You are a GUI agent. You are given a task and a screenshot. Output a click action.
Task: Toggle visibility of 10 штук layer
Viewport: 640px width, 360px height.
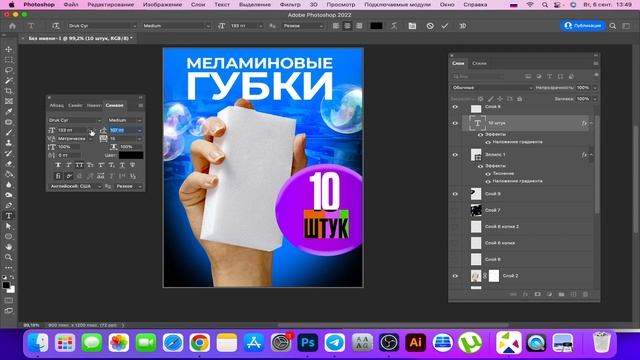[455, 123]
